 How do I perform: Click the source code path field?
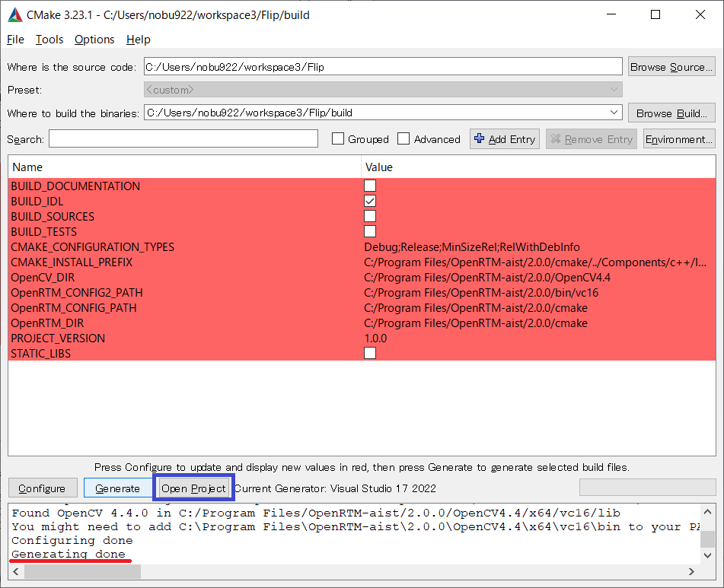click(x=383, y=67)
